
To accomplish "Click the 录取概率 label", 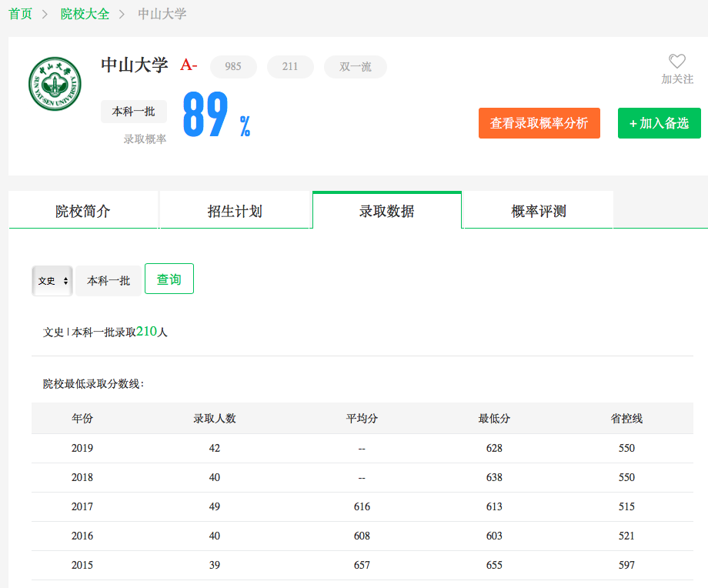I will [145, 139].
